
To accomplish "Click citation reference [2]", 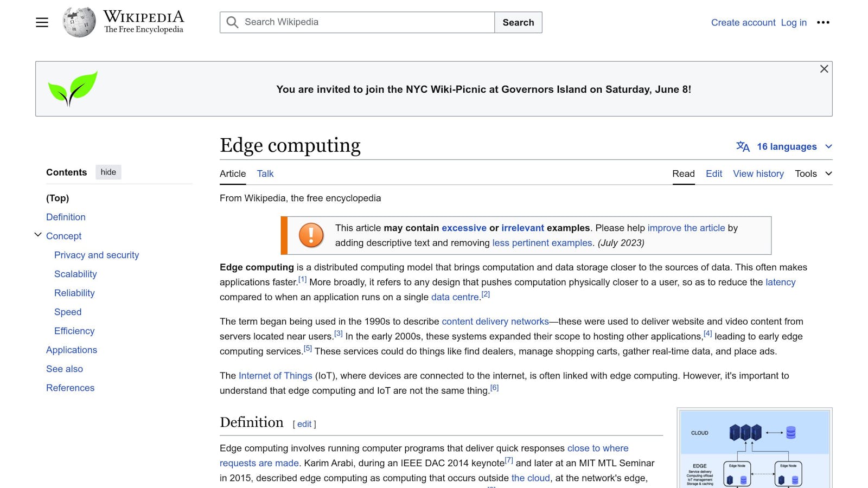I will [486, 294].
